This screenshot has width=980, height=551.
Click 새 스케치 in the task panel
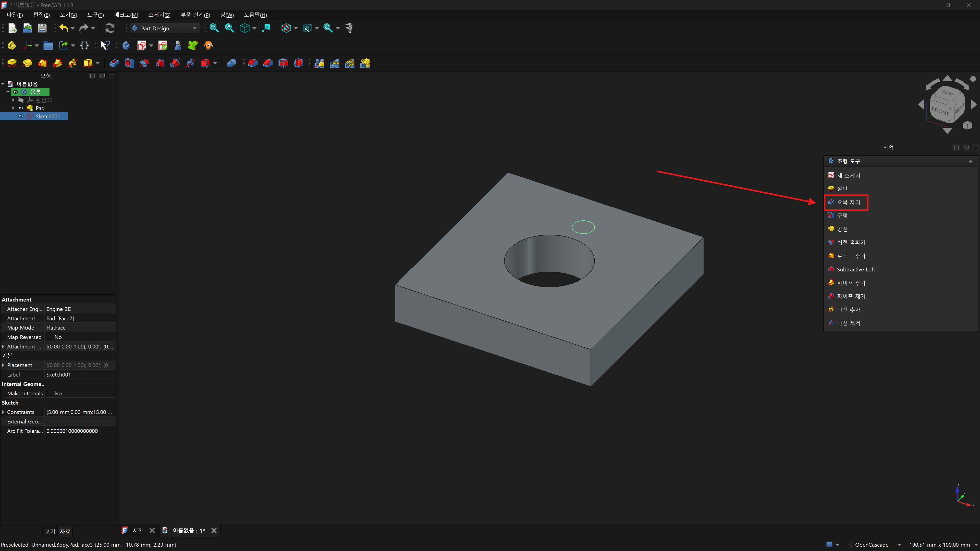(848, 175)
